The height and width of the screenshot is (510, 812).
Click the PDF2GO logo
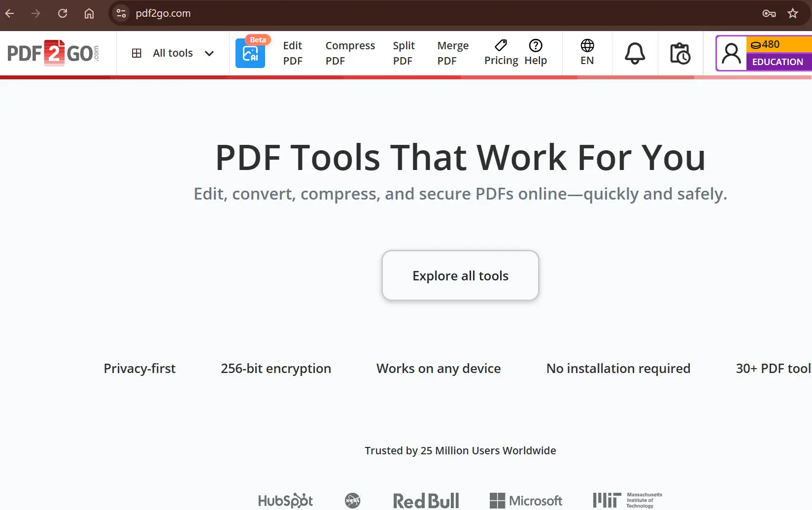click(x=53, y=53)
